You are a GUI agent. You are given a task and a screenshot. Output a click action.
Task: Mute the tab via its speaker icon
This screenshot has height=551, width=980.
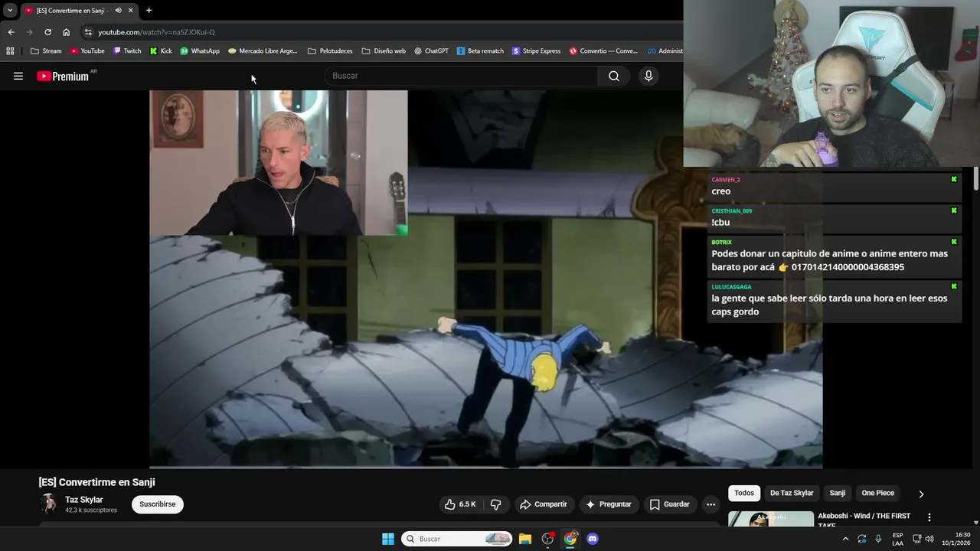click(118, 10)
